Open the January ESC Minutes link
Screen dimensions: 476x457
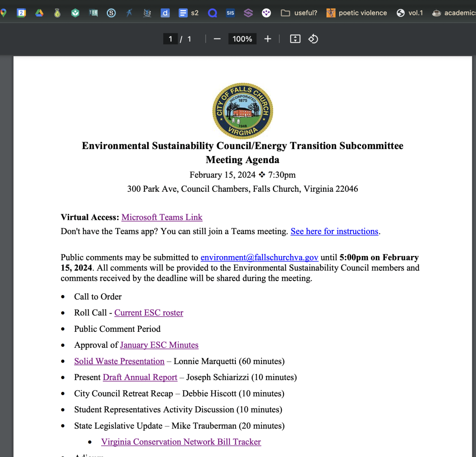pyautogui.click(x=159, y=345)
